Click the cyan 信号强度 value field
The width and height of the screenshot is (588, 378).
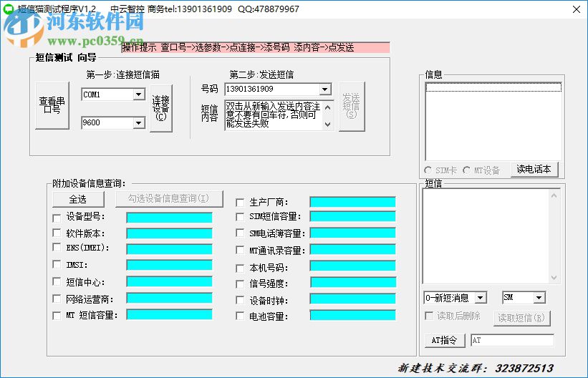[353, 282]
